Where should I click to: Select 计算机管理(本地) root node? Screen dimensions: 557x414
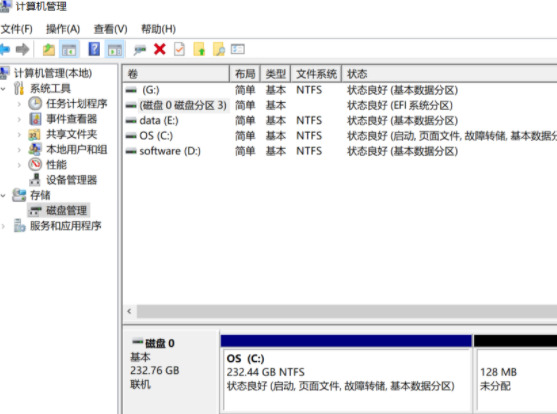point(53,73)
